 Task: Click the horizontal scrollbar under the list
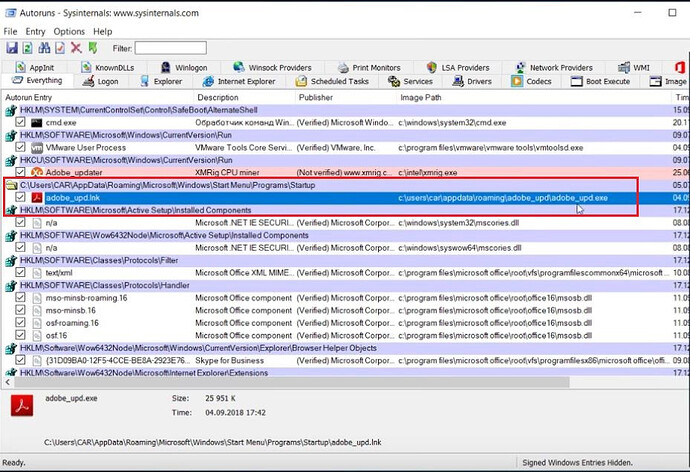tap(300, 381)
